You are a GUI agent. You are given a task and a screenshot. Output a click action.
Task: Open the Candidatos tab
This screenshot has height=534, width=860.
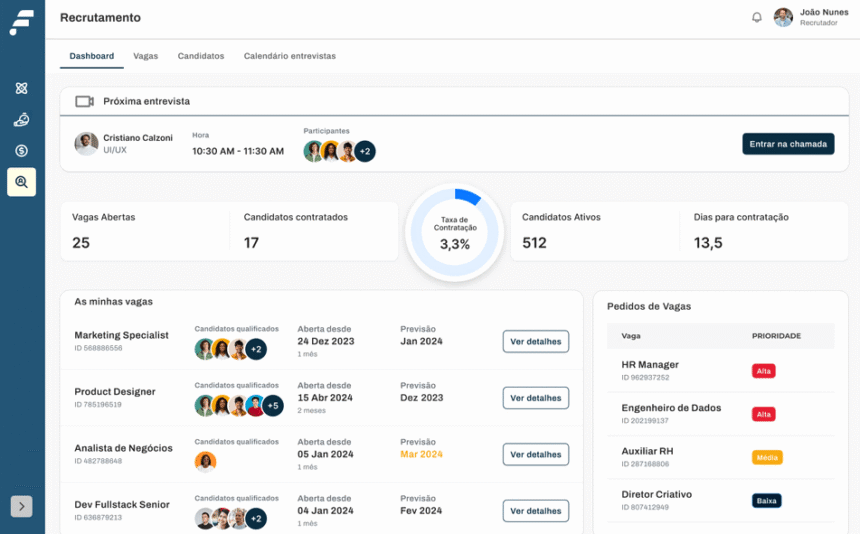[x=201, y=56]
